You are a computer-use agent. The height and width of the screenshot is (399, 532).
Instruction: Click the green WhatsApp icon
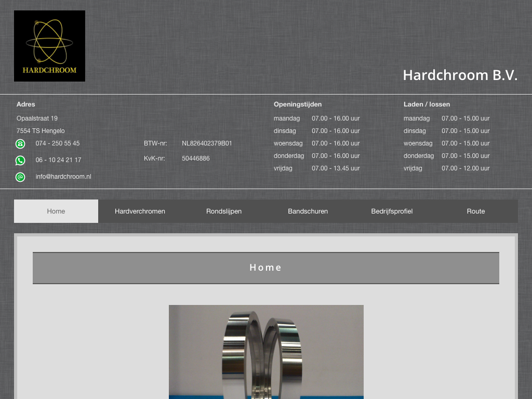(20, 161)
